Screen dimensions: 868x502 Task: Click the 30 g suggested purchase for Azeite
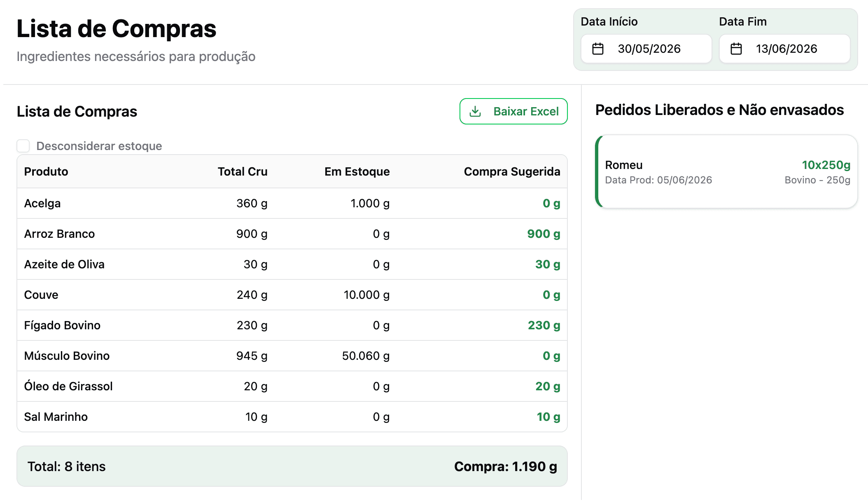[548, 264]
